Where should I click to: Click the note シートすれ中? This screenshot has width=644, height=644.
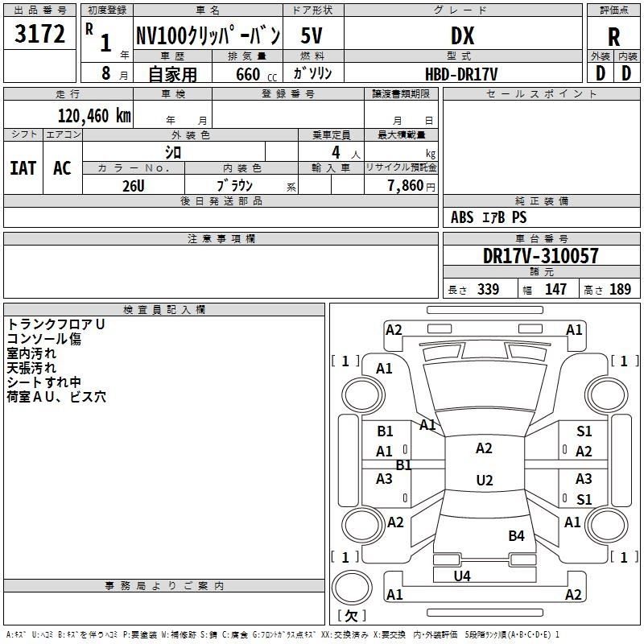46,382
